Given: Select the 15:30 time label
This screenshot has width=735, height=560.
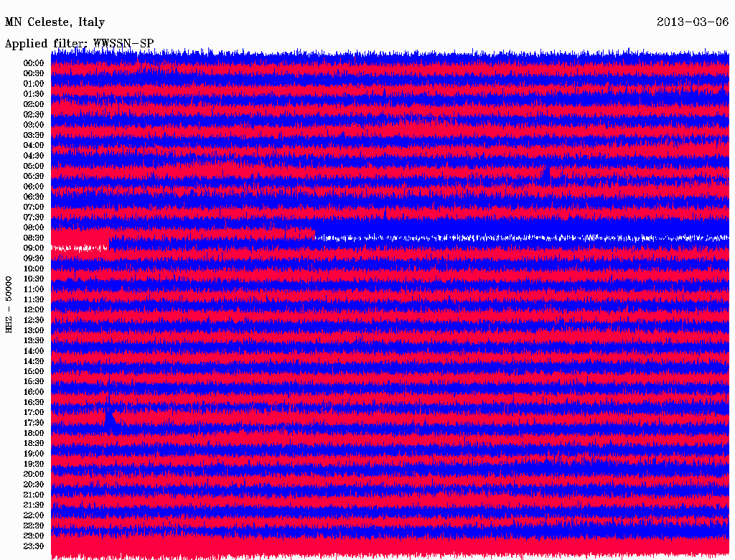Looking at the screenshot, I should tap(34, 381).
